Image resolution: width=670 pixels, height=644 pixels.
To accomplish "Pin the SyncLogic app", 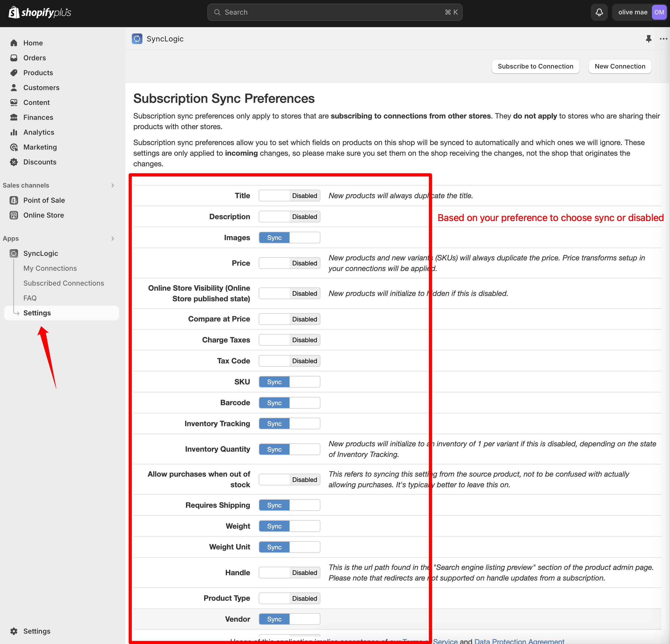I will (x=648, y=39).
